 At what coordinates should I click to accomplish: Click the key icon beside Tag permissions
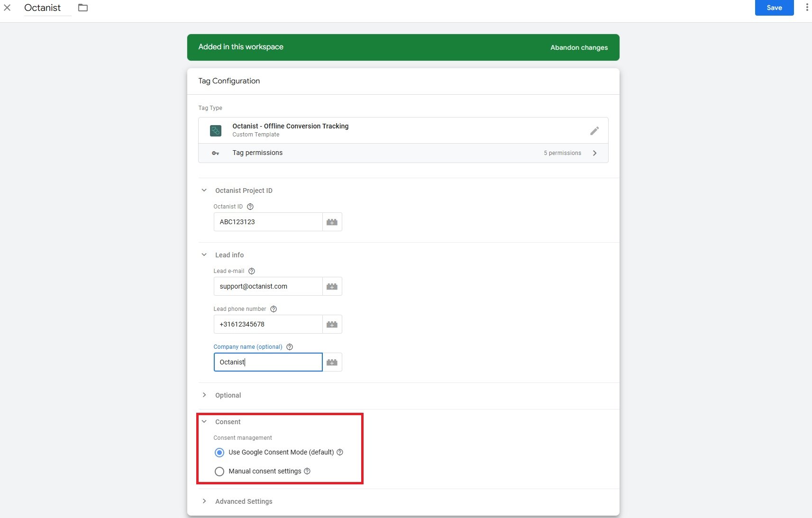(x=216, y=153)
